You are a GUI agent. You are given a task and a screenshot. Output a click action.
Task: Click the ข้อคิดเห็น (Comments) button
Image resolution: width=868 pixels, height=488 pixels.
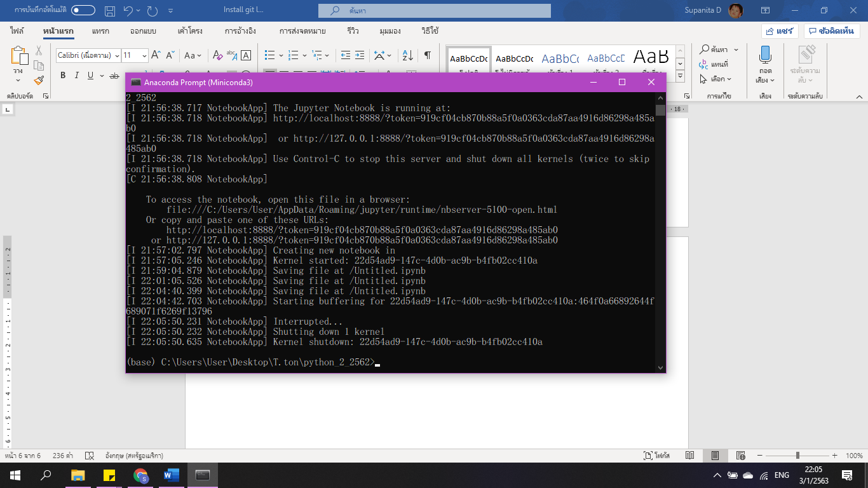832,31
